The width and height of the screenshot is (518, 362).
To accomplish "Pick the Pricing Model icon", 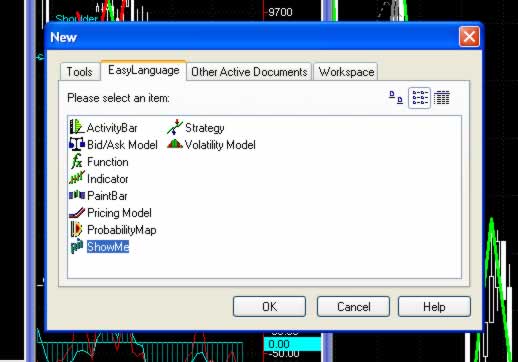I will 77,213.
